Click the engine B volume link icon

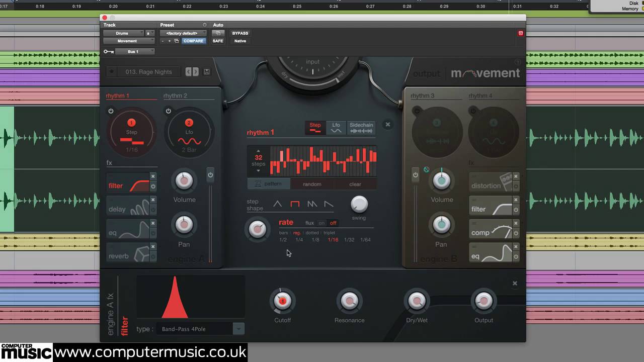point(427,169)
